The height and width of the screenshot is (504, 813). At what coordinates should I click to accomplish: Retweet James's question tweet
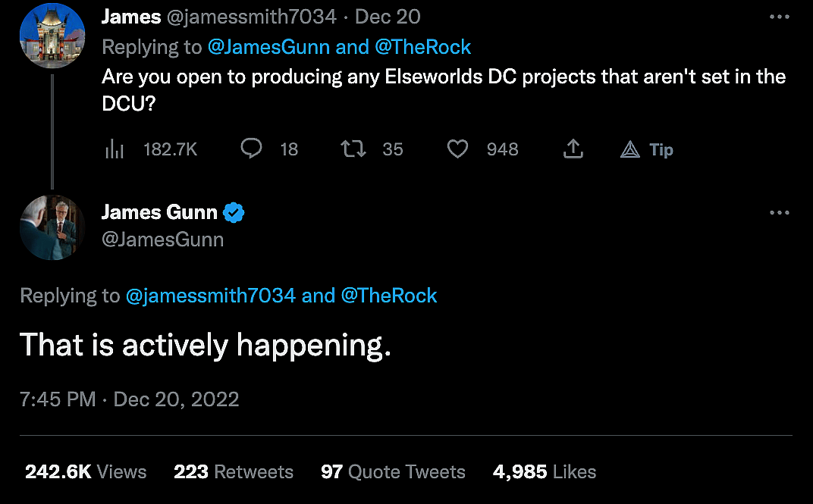353,149
